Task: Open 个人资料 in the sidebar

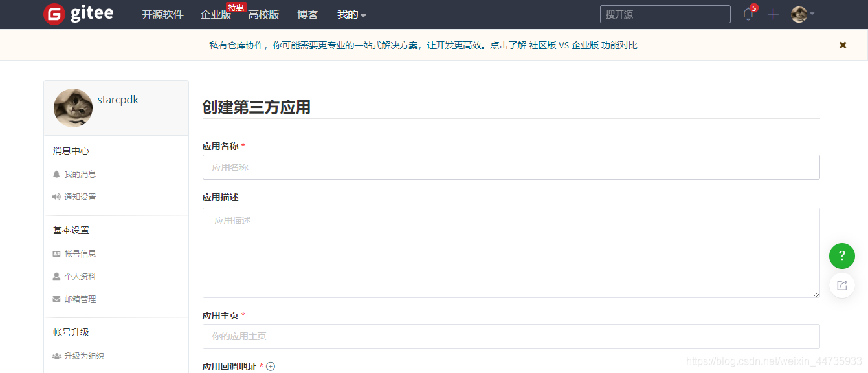Action: [x=80, y=277]
